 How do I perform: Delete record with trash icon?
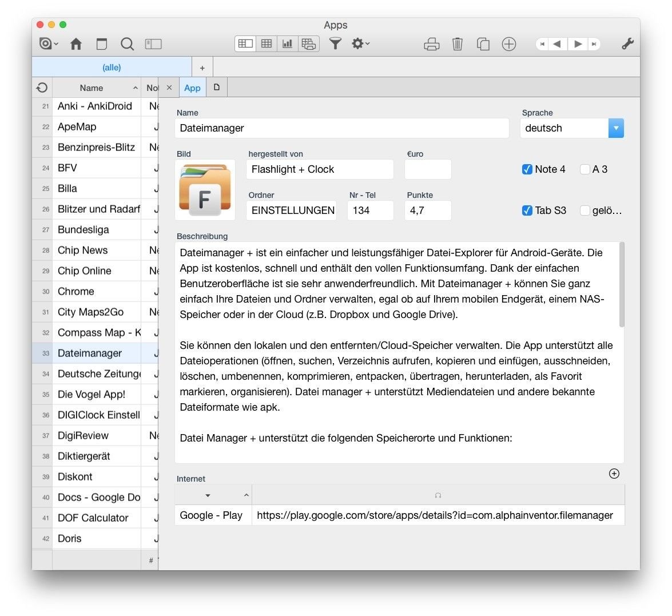(x=458, y=43)
